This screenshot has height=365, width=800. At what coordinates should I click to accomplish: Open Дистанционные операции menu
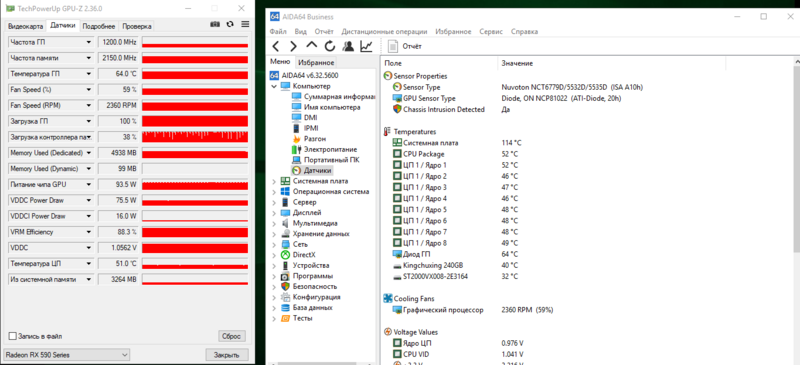384,31
